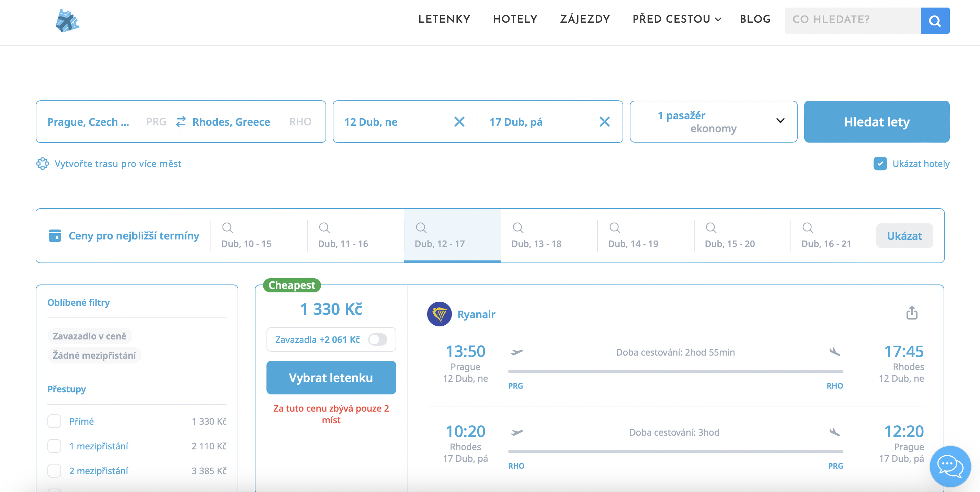Open the HOTELY menu item
The image size is (980, 492).
click(515, 19)
